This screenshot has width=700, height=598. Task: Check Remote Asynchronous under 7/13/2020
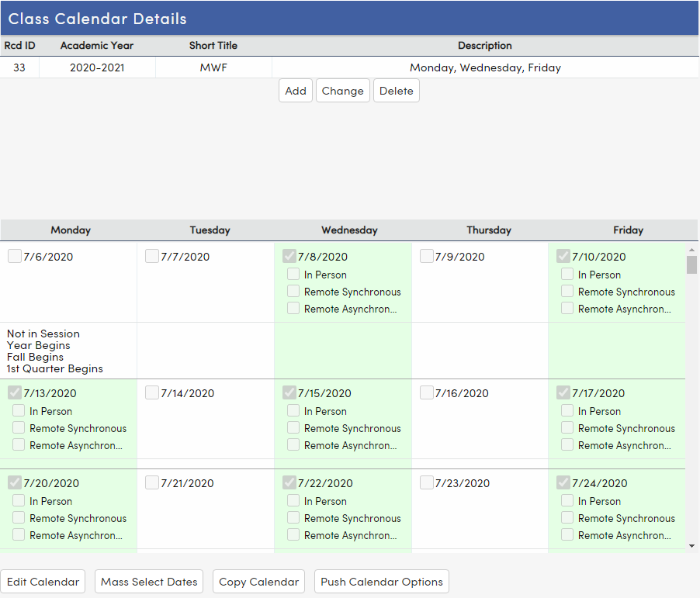(x=19, y=444)
